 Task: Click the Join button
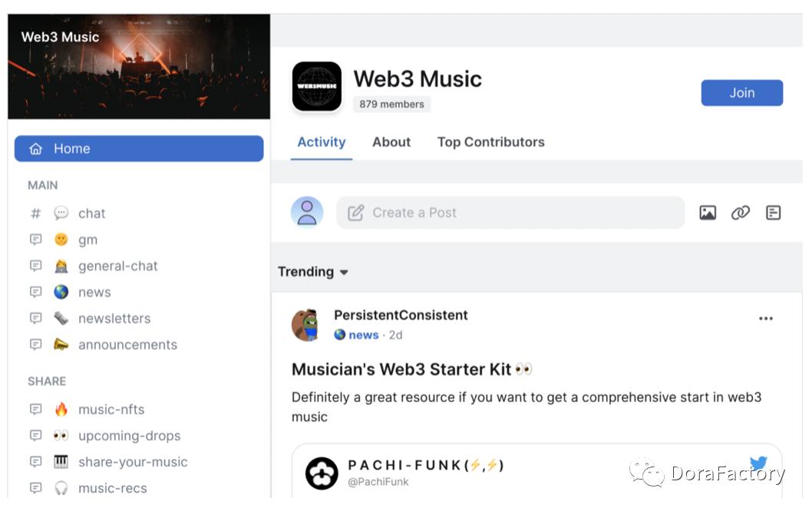tap(741, 92)
